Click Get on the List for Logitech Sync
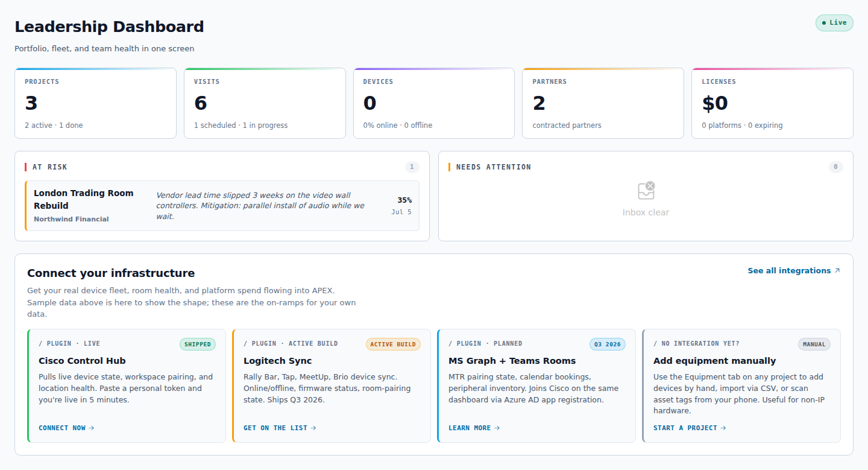The height and width of the screenshot is (470, 868). tap(280, 428)
